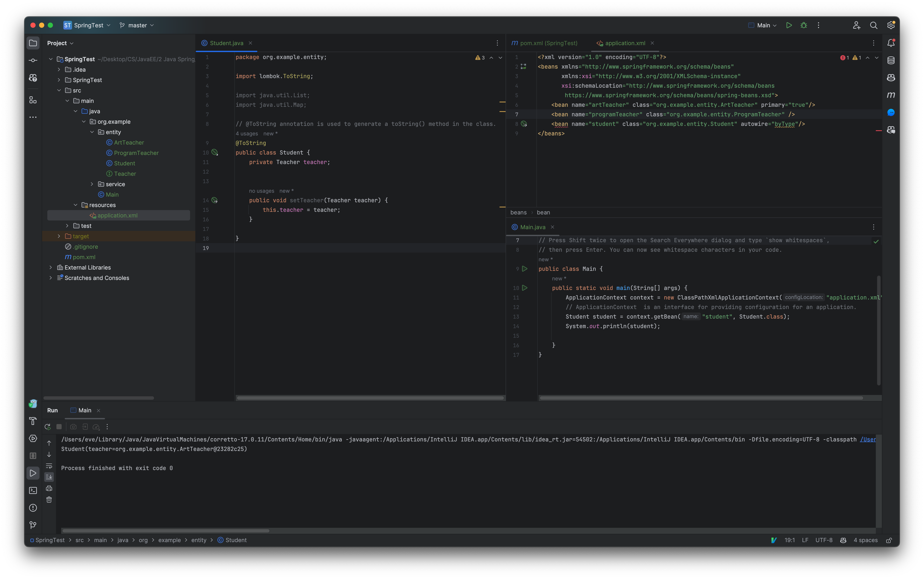Screen dimensions: 924x579
Task: Open the Database tool window
Action: (x=891, y=60)
